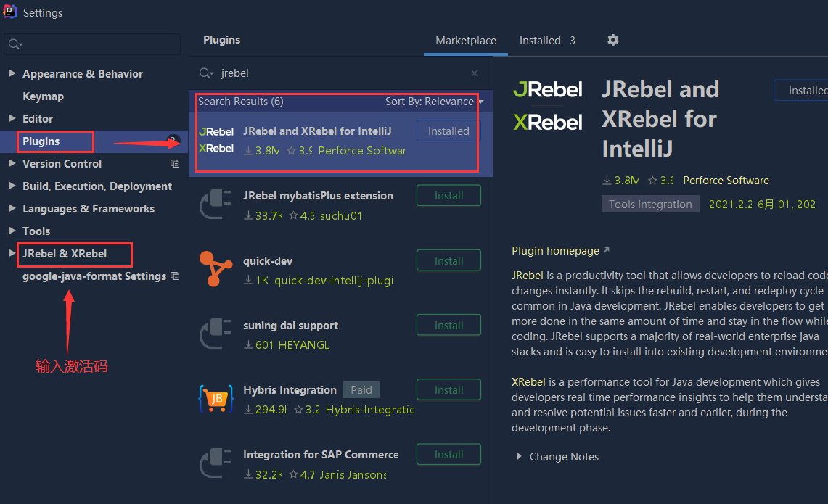Open JRebel & XRebel settings page
The image size is (828, 504).
point(65,254)
